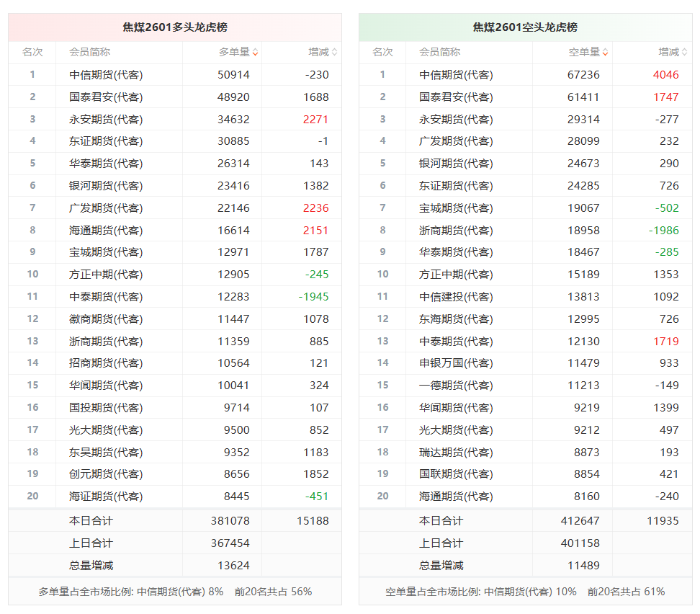Select 东吴期货(代客) row

(x=175, y=453)
